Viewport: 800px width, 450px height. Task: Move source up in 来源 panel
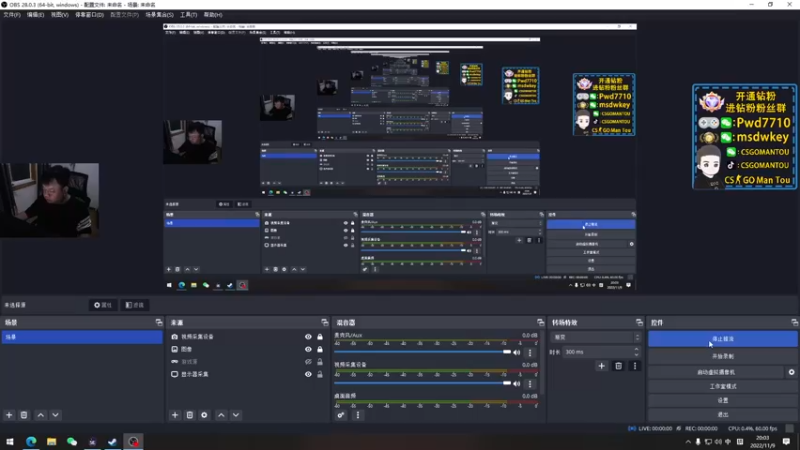tap(221, 415)
